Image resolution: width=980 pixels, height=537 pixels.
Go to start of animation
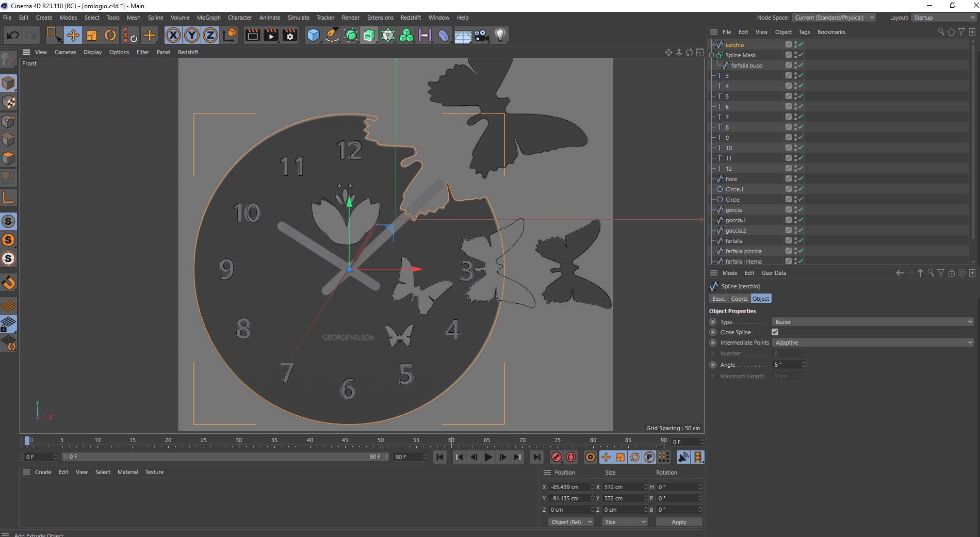440,457
